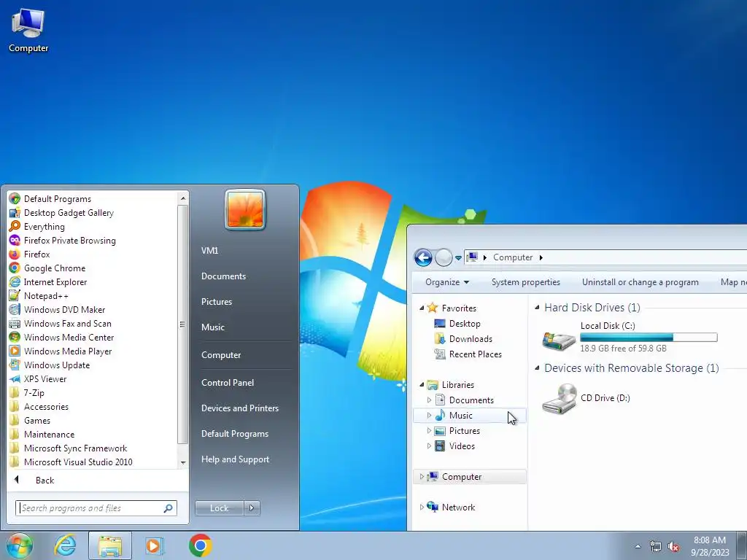This screenshot has height=560, width=747.
Task: Expand Documents library tree node
Action: tap(429, 400)
